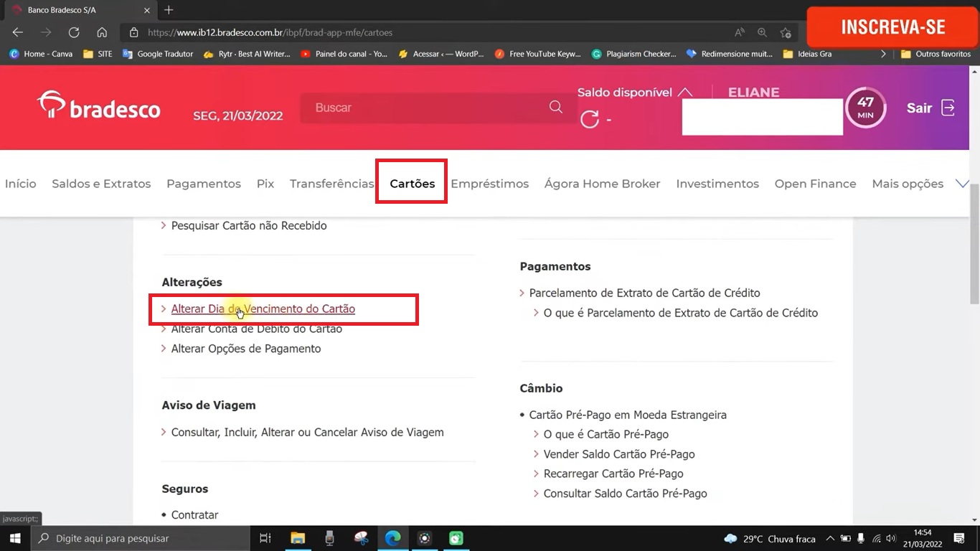This screenshot has width=980, height=551.
Task: Click the read aloud icon in address bar
Action: [739, 32]
